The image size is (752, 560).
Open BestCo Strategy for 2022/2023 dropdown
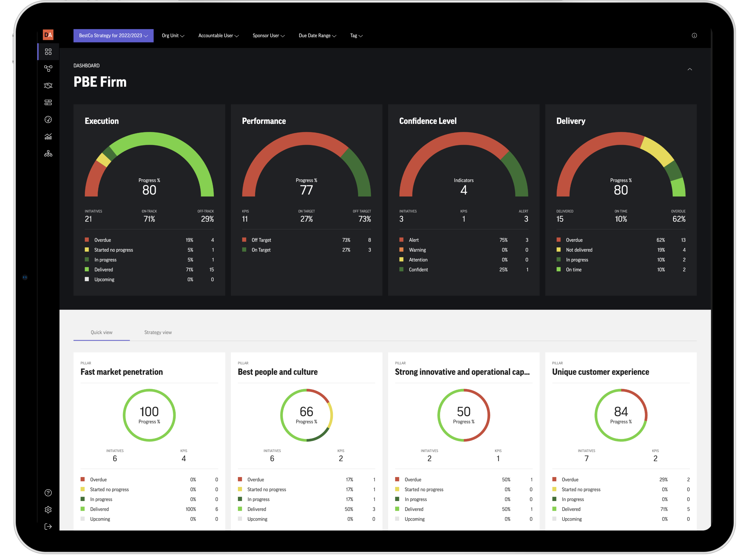pyautogui.click(x=113, y=36)
